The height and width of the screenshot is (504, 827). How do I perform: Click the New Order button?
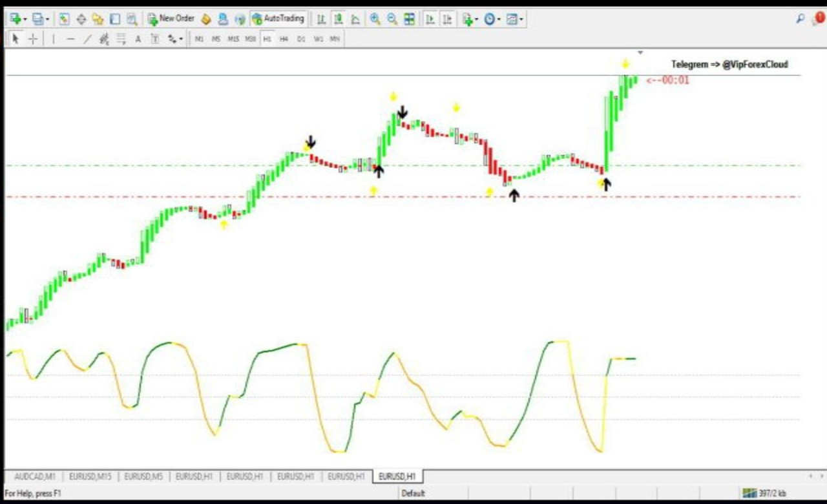pyautogui.click(x=171, y=19)
